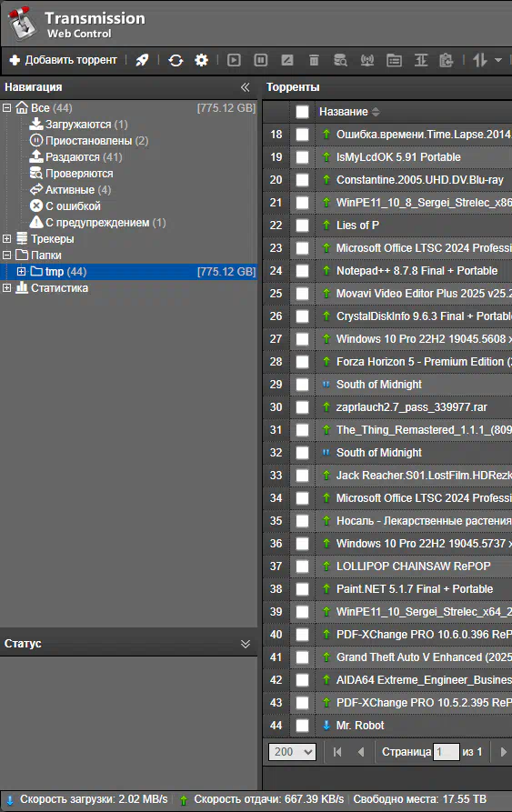
Task: Click the trash remove torrent icon
Action: tap(314, 60)
